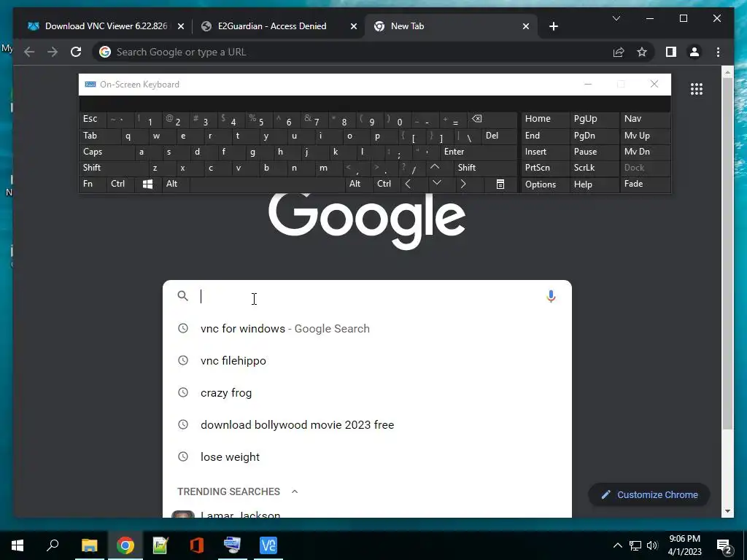Go back using Chrome's back arrow
This screenshot has height=560, width=747.
29,52
